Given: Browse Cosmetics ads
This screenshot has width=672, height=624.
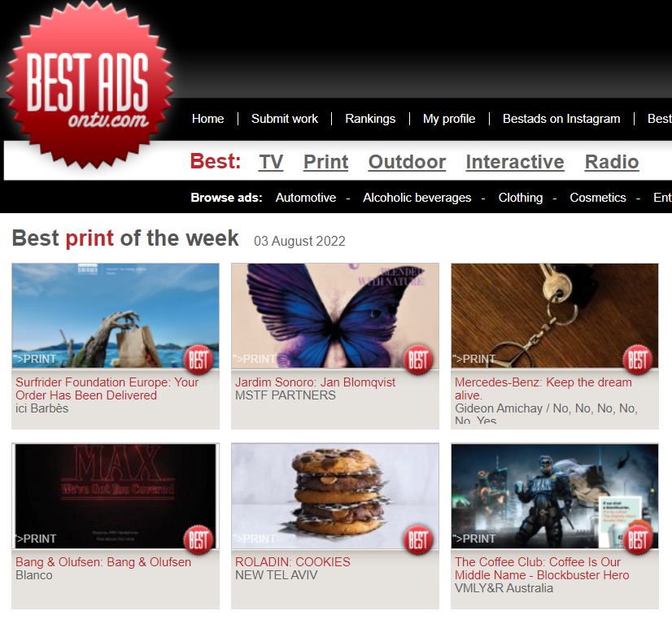Looking at the screenshot, I should click(x=598, y=198).
